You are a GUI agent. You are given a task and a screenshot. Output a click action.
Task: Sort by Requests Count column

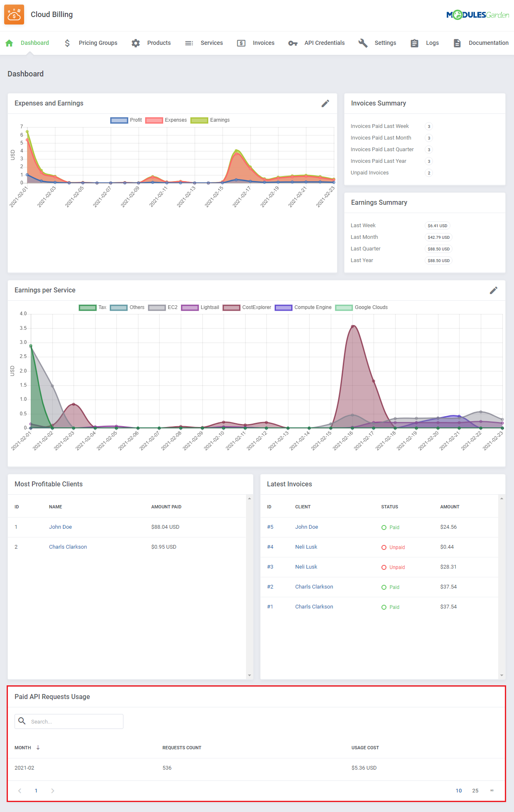click(x=182, y=748)
